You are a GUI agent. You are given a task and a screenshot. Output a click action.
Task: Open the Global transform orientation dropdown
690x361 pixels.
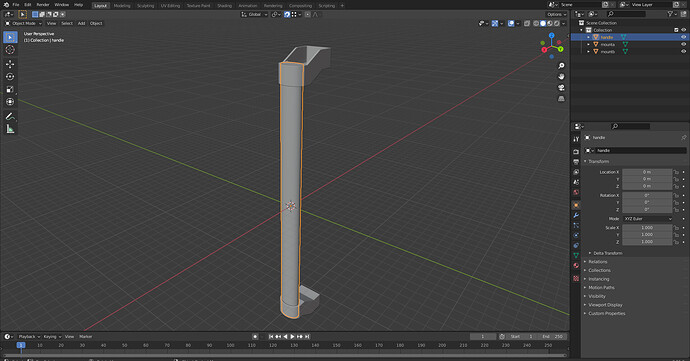point(254,15)
